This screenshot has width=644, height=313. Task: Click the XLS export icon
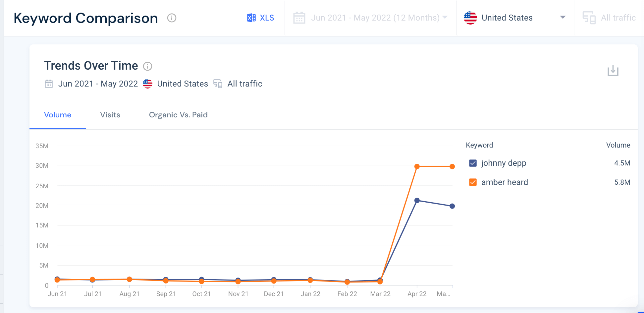point(252,18)
